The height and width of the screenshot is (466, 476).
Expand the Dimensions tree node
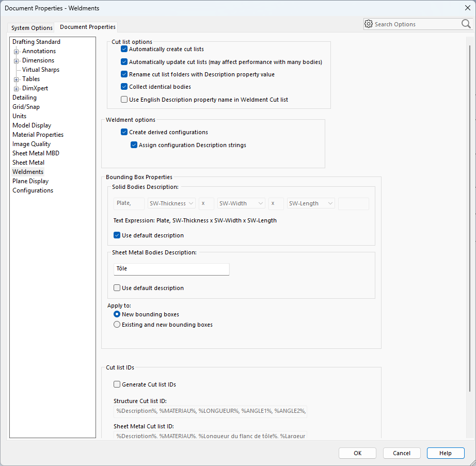[16, 61]
